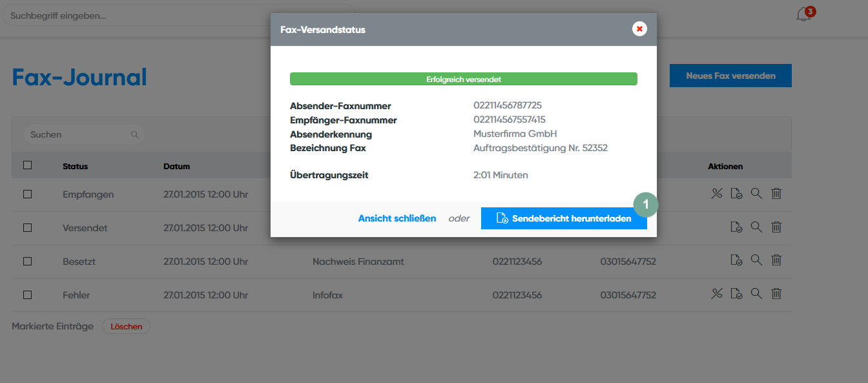This screenshot has width=868, height=383.
Task: Close the Fax-Versandstatus dialog with the X
Action: (639, 29)
